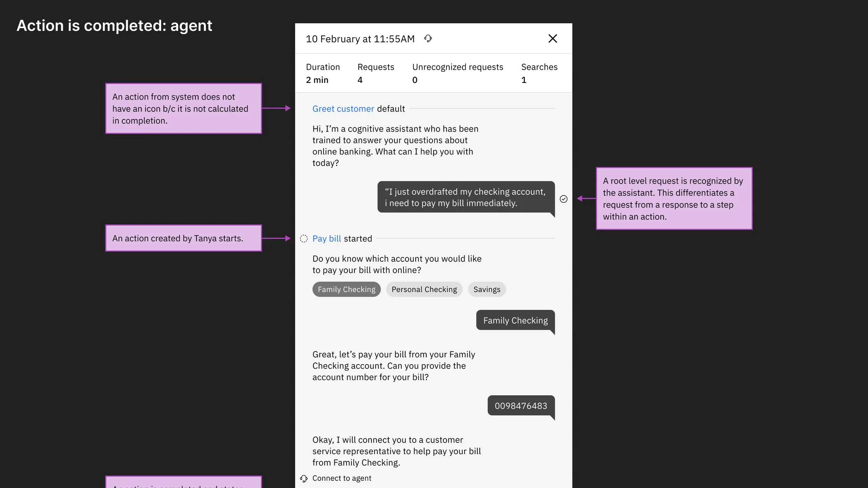Click the headset icon beside the timestamp

[x=428, y=39]
